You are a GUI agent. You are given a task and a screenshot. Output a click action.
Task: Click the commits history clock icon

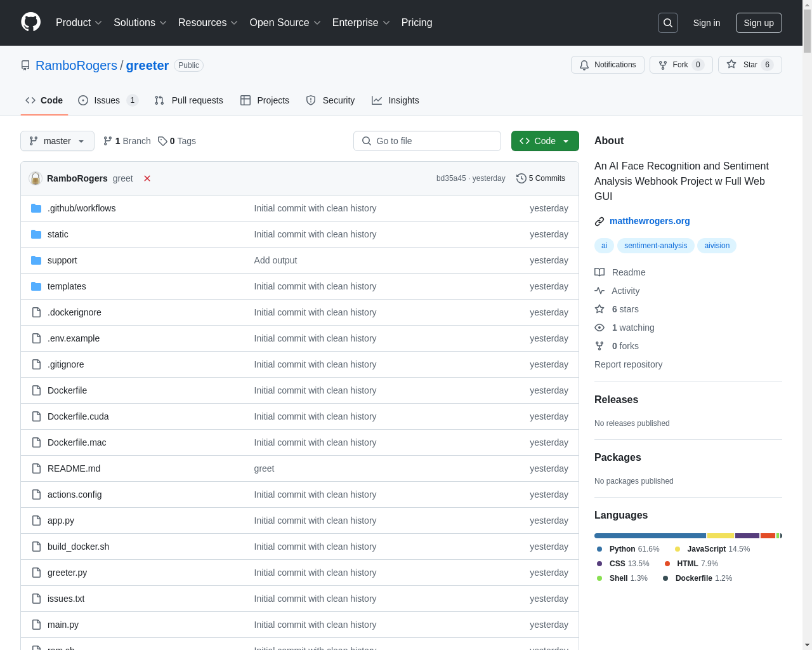click(521, 178)
